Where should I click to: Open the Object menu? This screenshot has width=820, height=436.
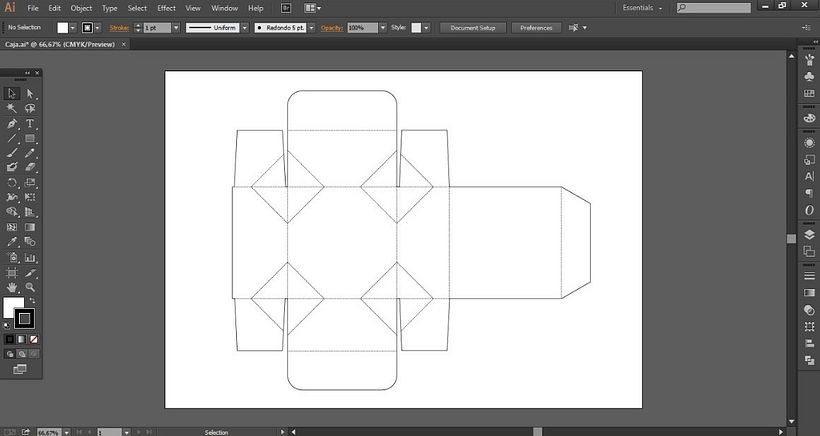81,8
